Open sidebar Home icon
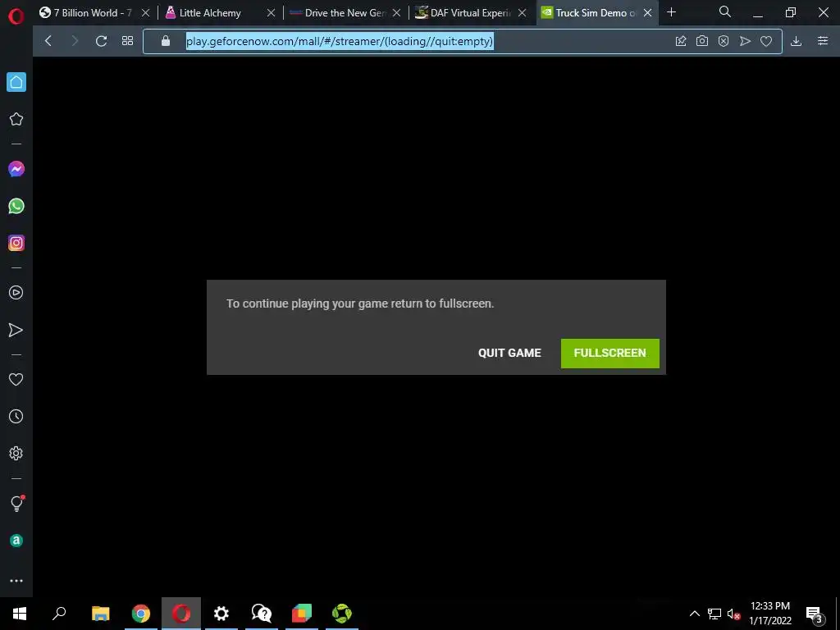 (x=16, y=82)
